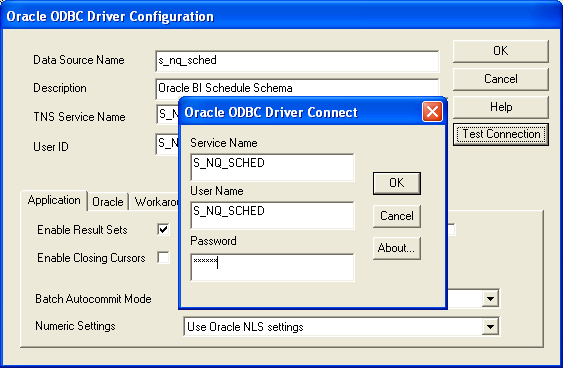Viewport: 563px width, 368px height.
Task: Click the TNS Service Name field
Action: point(167,114)
